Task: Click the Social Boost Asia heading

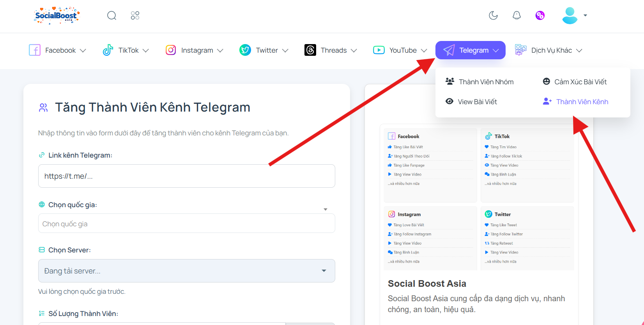Action: (x=427, y=284)
